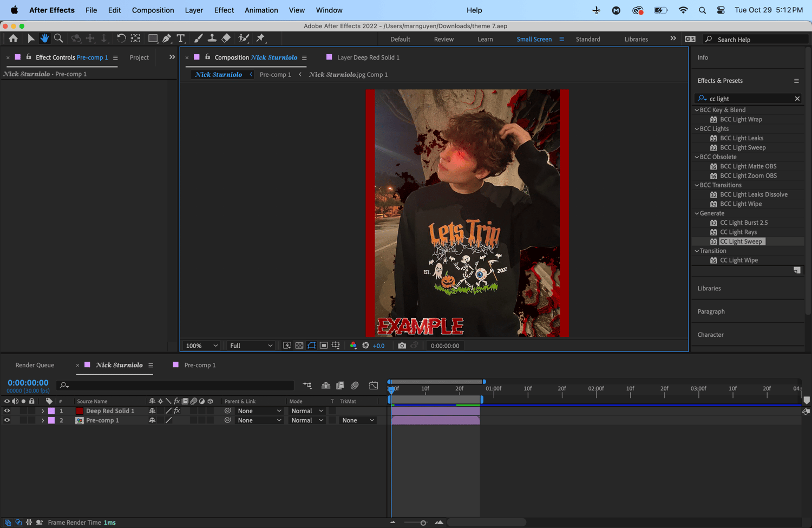Open the 100% magnification dropdown
The height and width of the screenshot is (528, 812).
click(x=201, y=346)
